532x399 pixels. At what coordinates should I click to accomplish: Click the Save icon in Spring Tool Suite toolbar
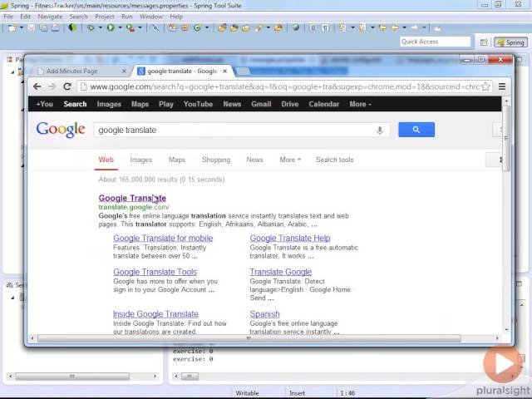tap(32, 28)
